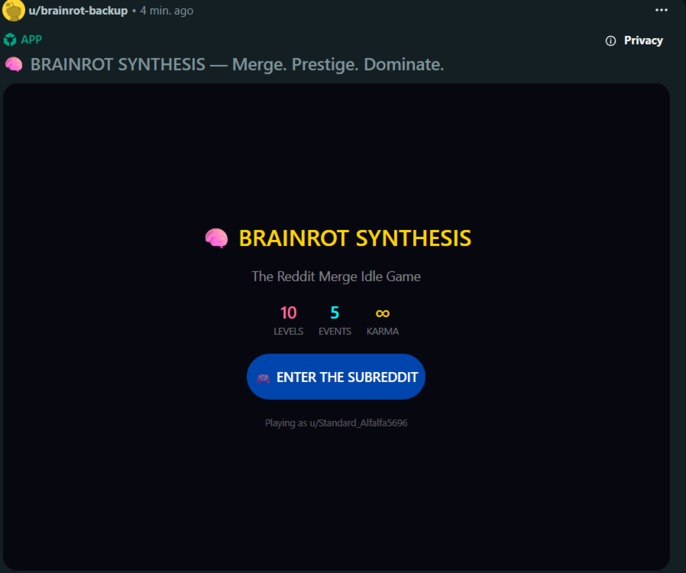Click the '4 min. ago' timestamp
Viewport: 686px width, 573px height.
click(167, 11)
